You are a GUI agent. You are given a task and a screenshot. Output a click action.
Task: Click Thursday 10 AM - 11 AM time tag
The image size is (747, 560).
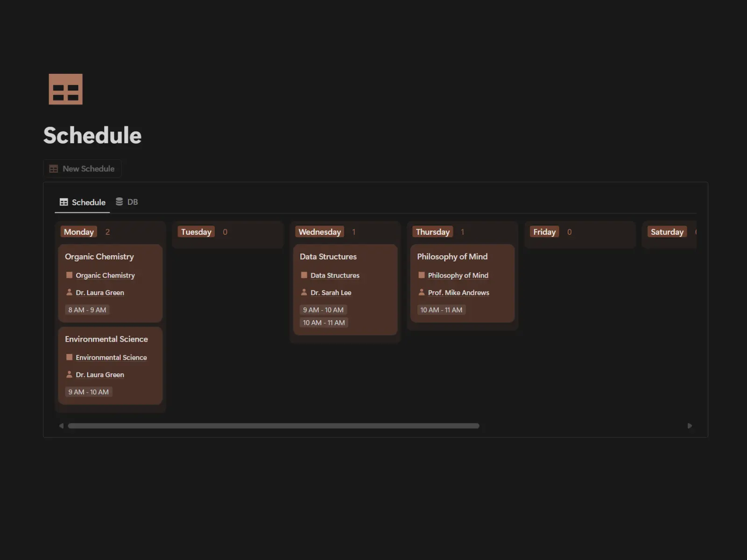pyautogui.click(x=441, y=310)
